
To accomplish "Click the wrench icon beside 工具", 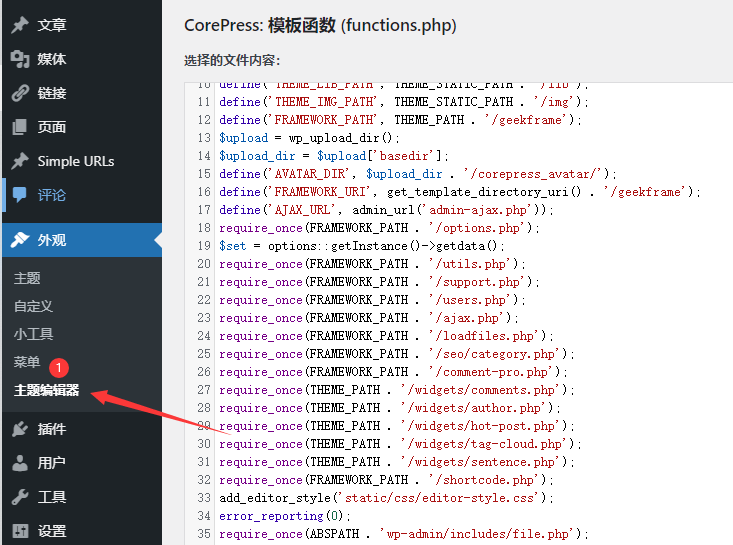I will 20,497.
